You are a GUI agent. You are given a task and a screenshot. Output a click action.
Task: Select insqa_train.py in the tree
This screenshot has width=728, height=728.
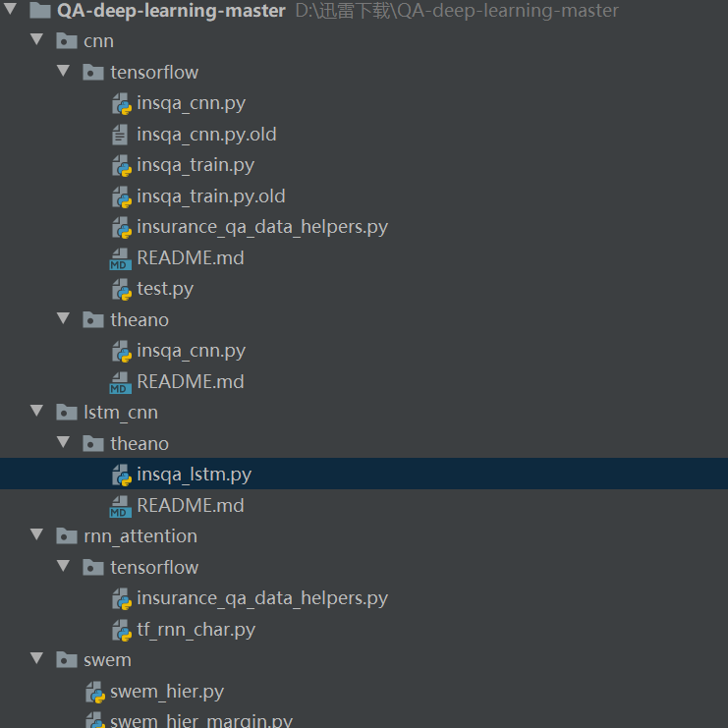196,165
